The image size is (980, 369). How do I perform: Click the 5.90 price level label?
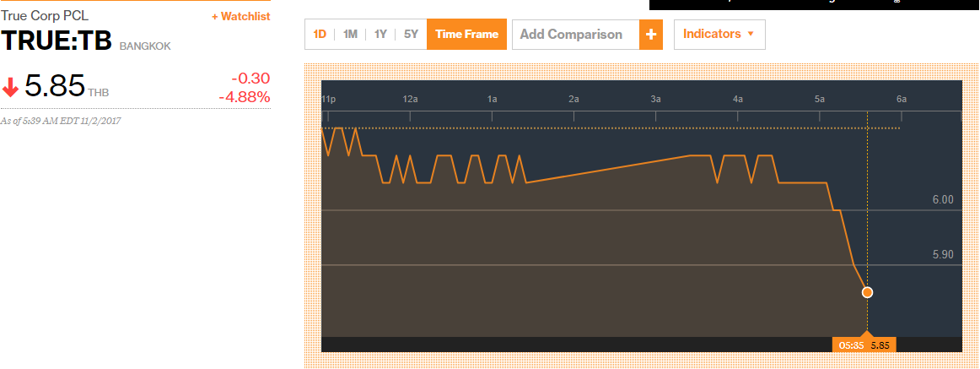coord(942,254)
